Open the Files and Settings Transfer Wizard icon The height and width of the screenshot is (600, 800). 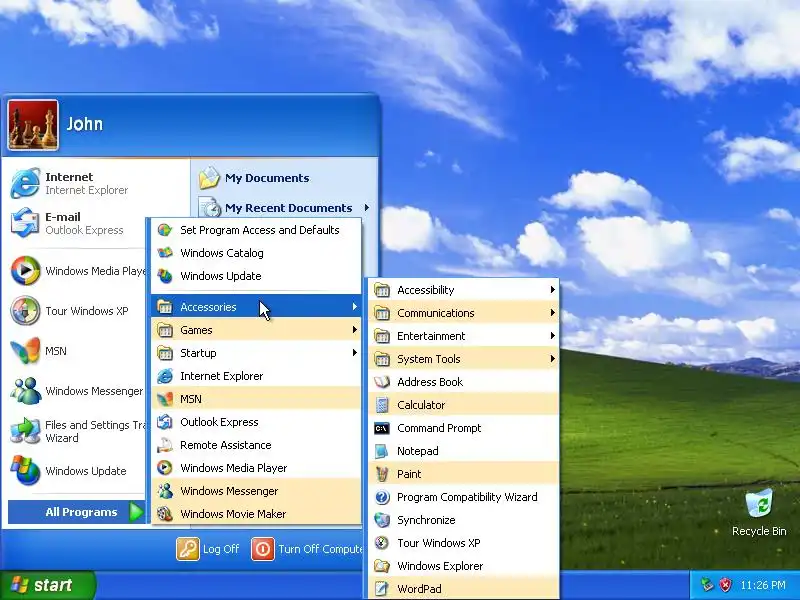click(26, 431)
